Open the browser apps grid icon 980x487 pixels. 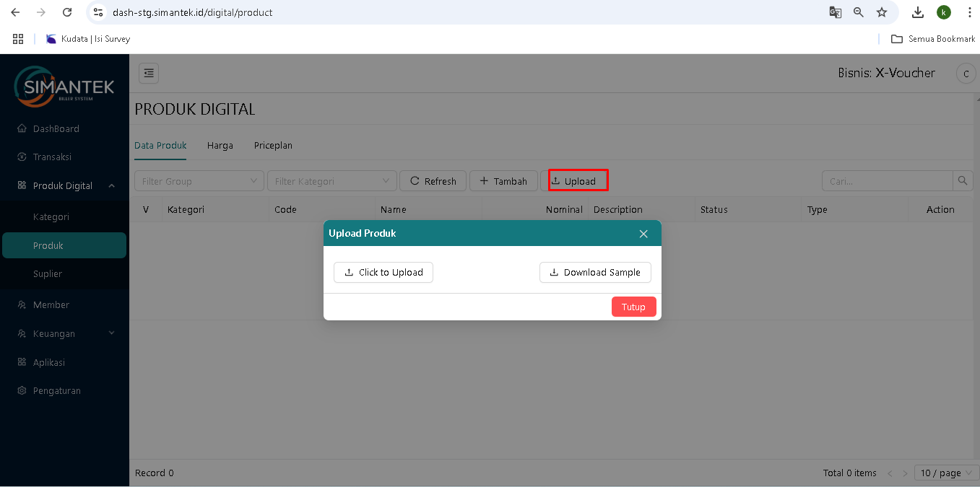click(18, 39)
